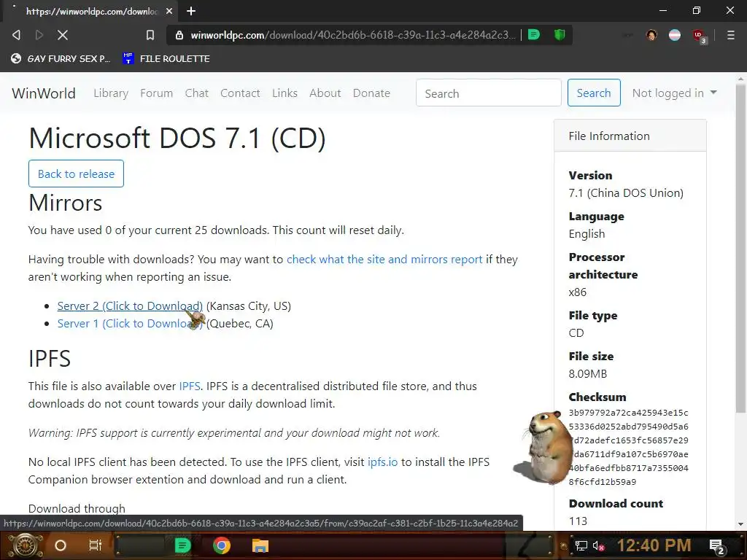Open the Chat nav item
Image resolution: width=747 pixels, height=560 pixels.
197,93
